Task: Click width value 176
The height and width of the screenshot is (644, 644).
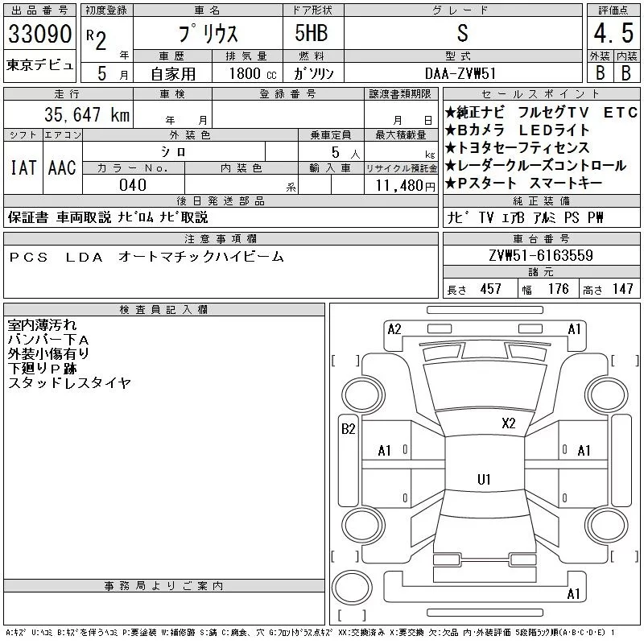Action: [558, 289]
